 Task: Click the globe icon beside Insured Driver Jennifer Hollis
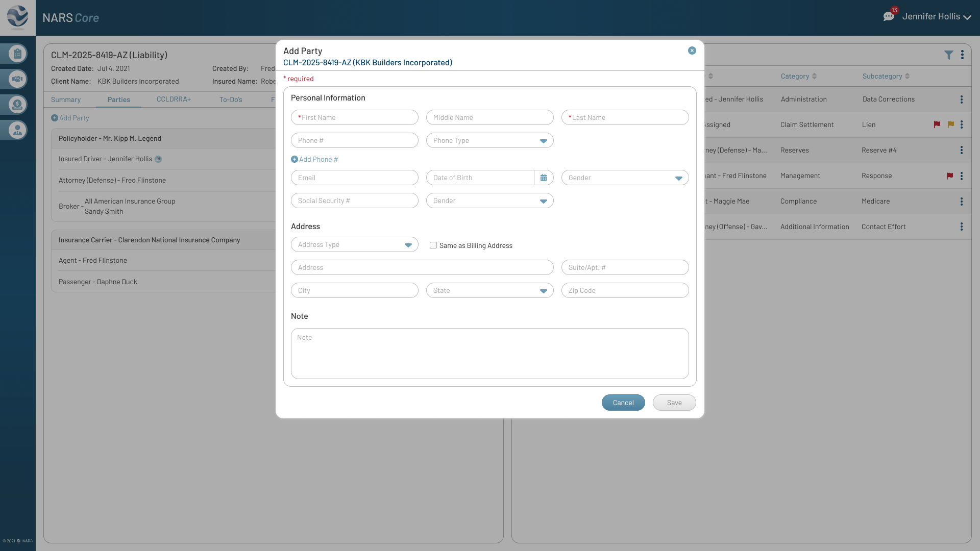tap(158, 159)
